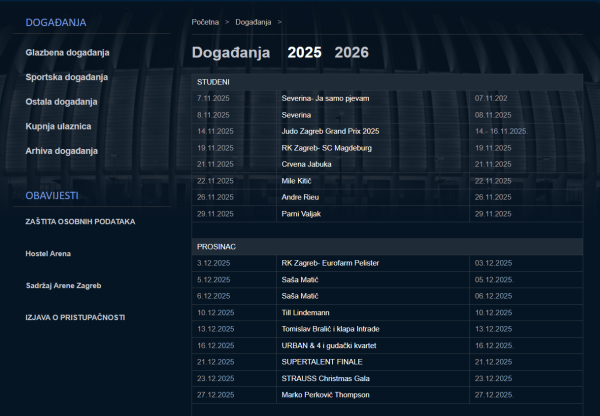Open STRAUSS Christmas Gala event
600x416 pixels.
tap(326, 378)
